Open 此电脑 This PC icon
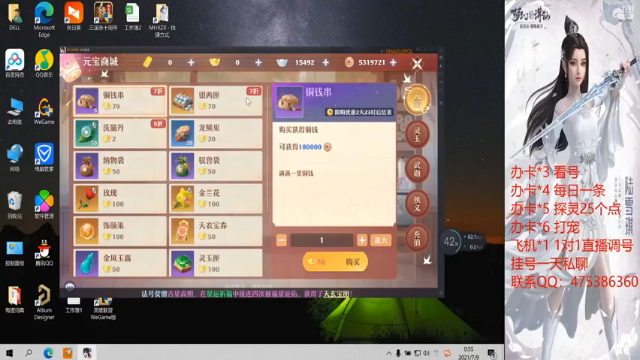The image size is (640, 360). (15, 111)
